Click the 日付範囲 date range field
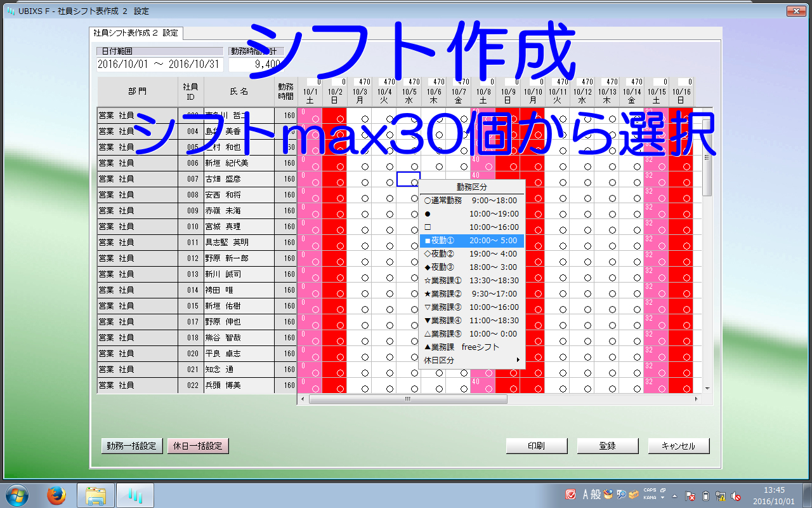 (159, 64)
